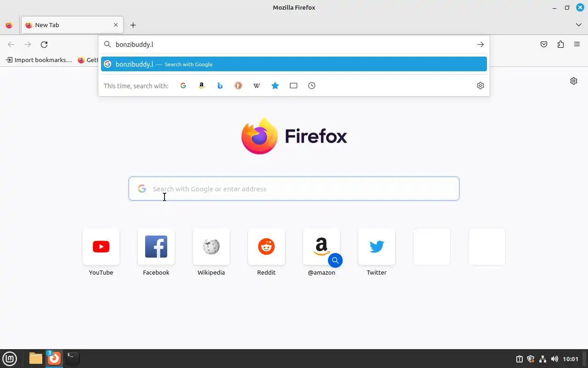588x368 pixels.
Task: Click Firefox taskbar button
Action: click(54, 358)
